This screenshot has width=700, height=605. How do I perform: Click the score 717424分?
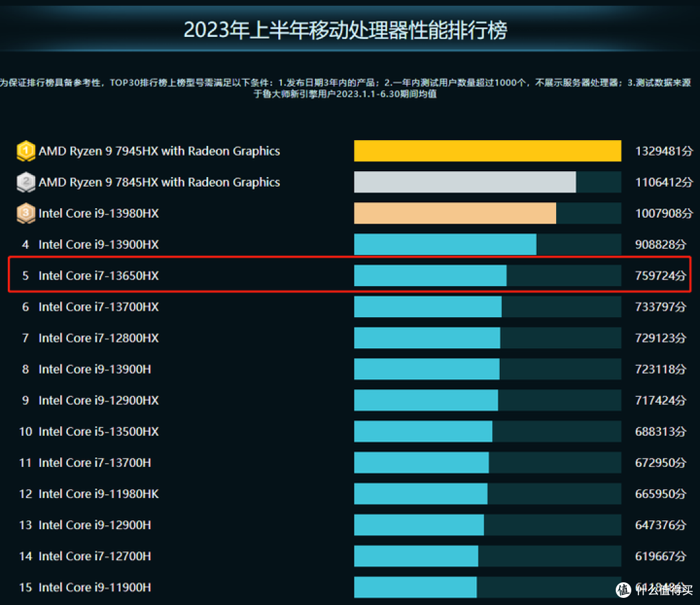660,401
